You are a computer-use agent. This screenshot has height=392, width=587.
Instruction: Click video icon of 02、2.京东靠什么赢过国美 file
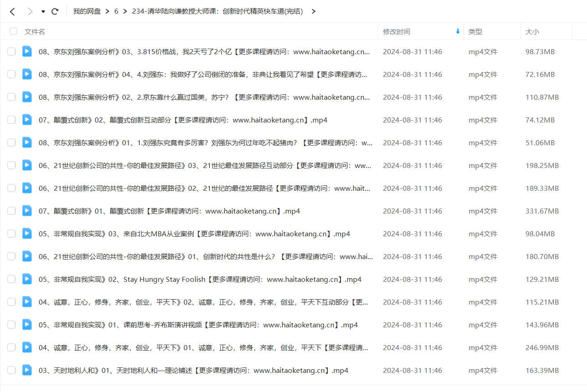(x=27, y=97)
